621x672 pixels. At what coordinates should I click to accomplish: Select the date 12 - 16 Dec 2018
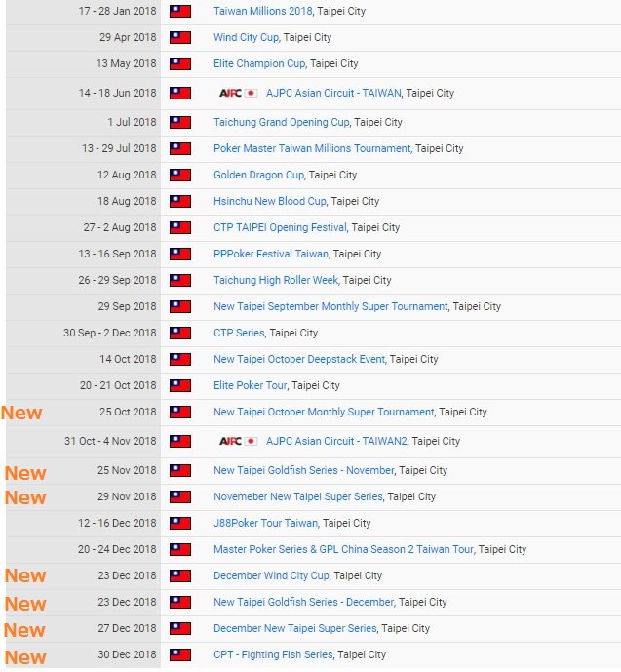(117, 524)
